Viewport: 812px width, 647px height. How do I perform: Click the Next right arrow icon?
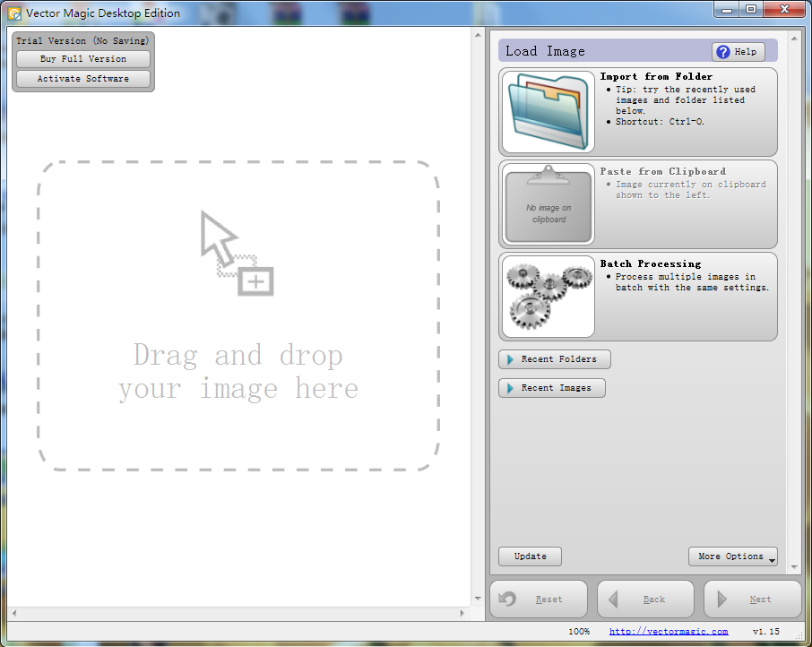coord(722,600)
